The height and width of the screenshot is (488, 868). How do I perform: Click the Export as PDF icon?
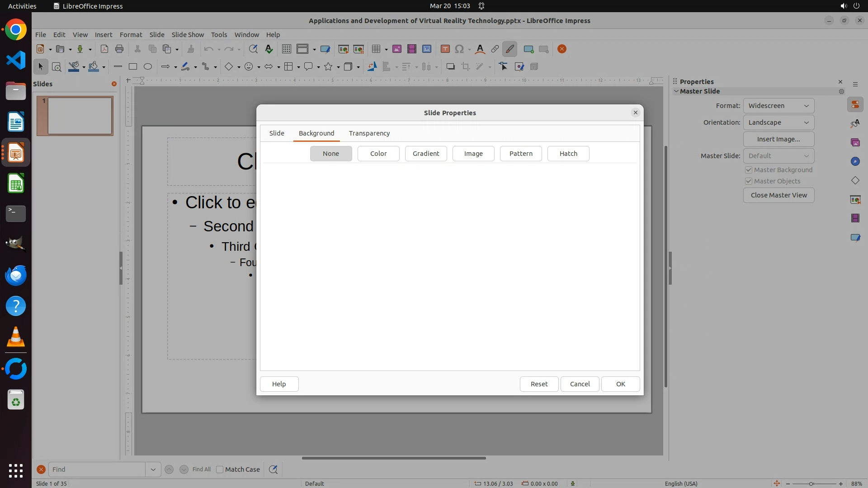104,49
